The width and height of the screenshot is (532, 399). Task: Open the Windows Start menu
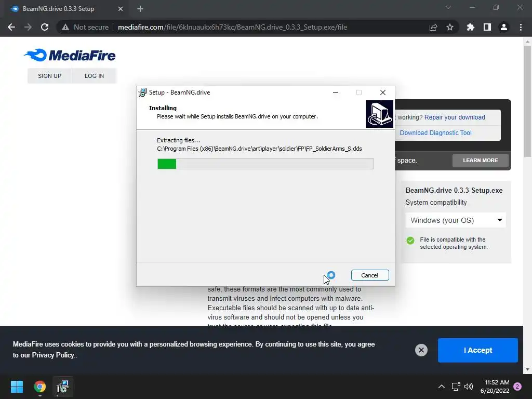click(17, 387)
